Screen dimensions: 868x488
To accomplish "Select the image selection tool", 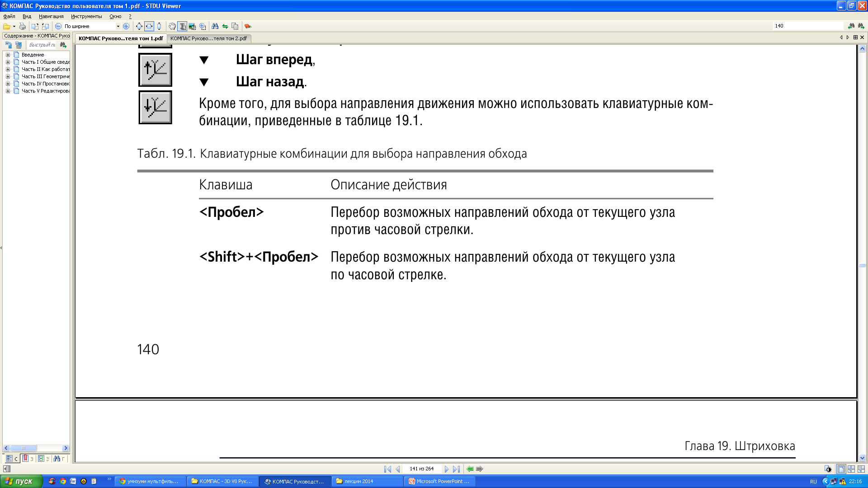I will (193, 26).
